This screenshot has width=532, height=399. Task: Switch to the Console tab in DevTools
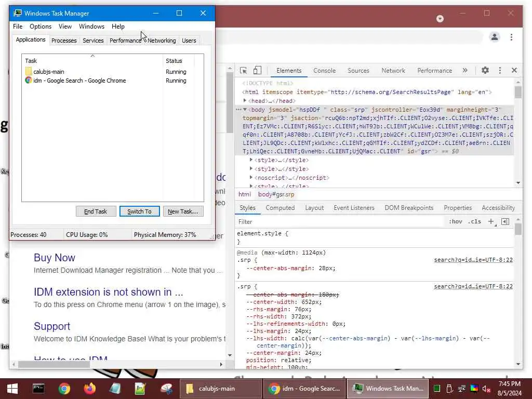(x=324, y=71)
